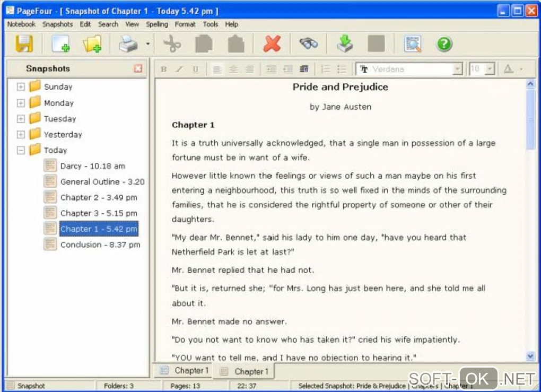Toggle numbered list

pos(325,69)
